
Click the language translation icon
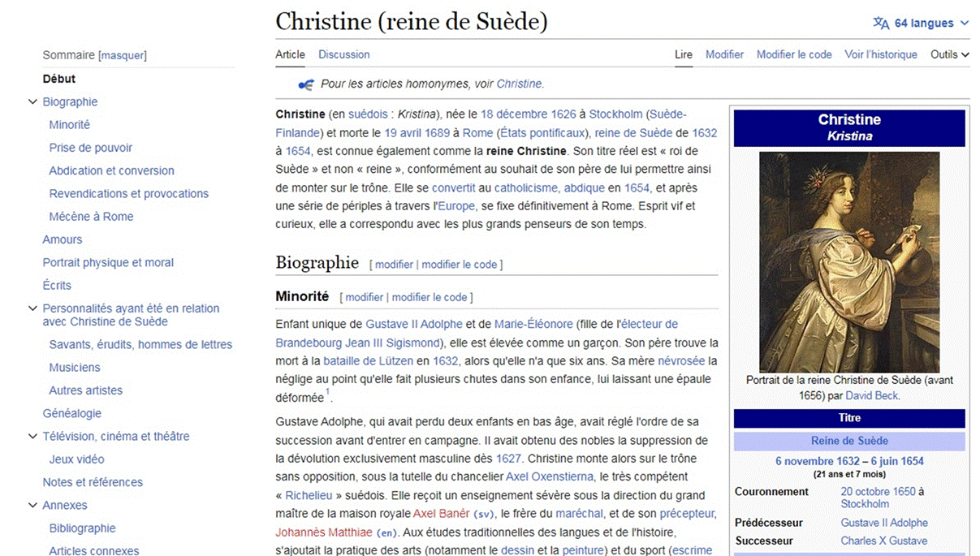pos(881,23)
